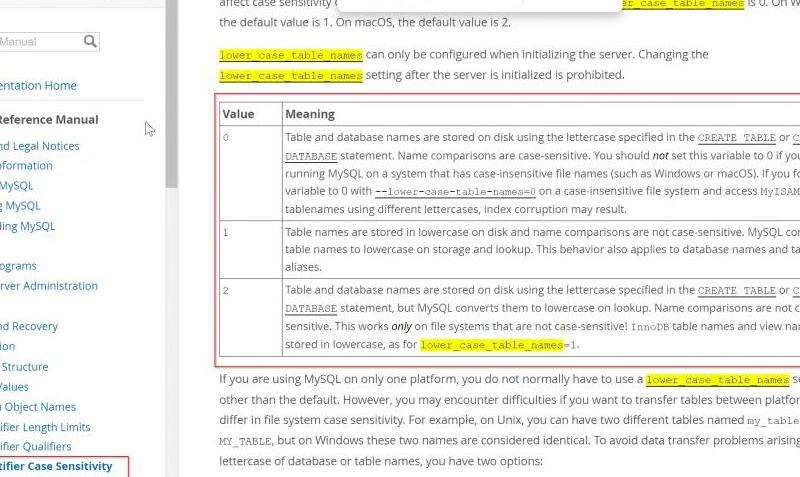Image resolution: width=800 pixels, height=477 pixels.
Task: Click lower_case_table_names link before 'setting after'
Action: click(x=291, y=76)
